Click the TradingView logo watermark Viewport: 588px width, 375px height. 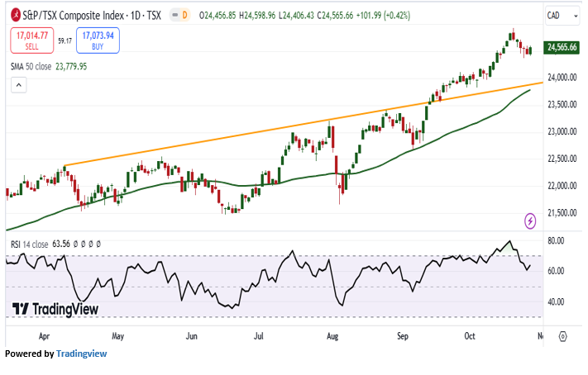click(x=55, y=309)
